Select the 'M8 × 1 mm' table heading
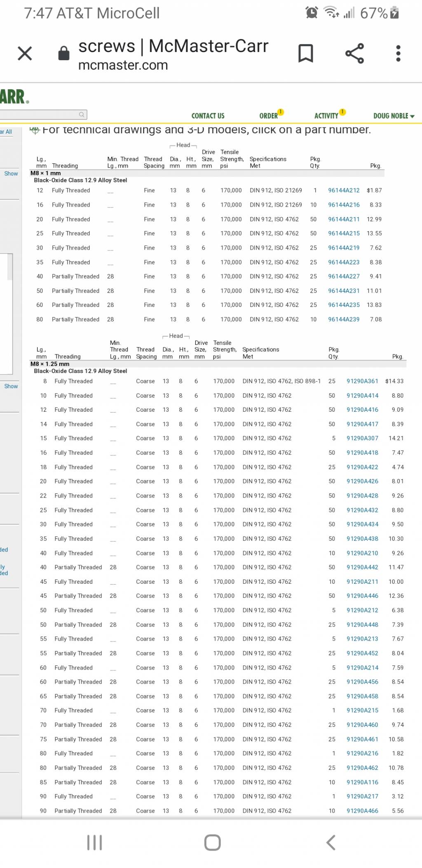The height and width of the screenshot is (868, 422). click(x=45, y=173)
